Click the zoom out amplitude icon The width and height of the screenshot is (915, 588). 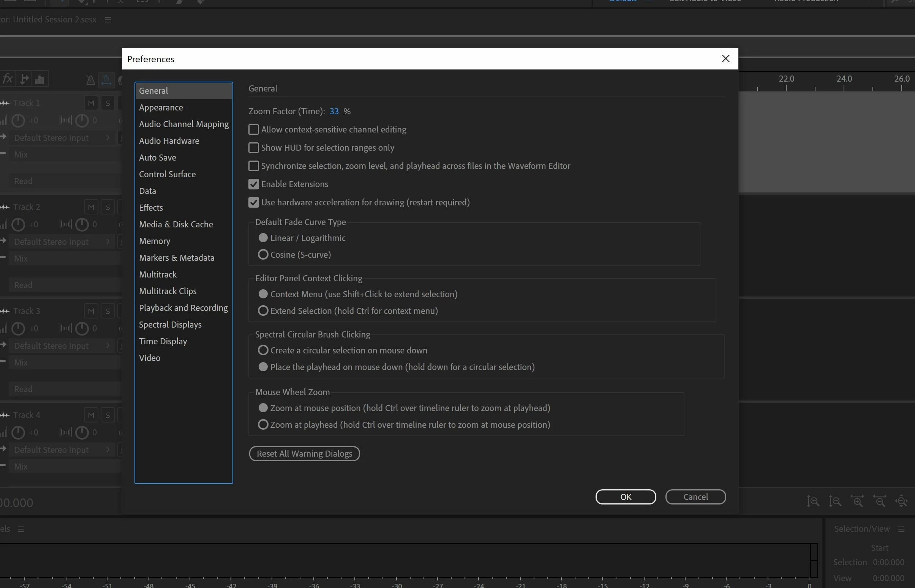835,501
